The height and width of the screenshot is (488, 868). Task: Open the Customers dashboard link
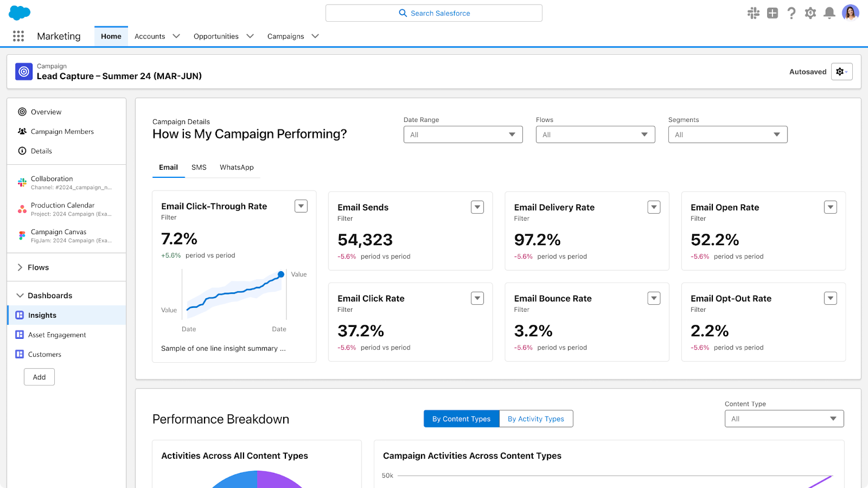pyautogui.click(x=44, y=354)
